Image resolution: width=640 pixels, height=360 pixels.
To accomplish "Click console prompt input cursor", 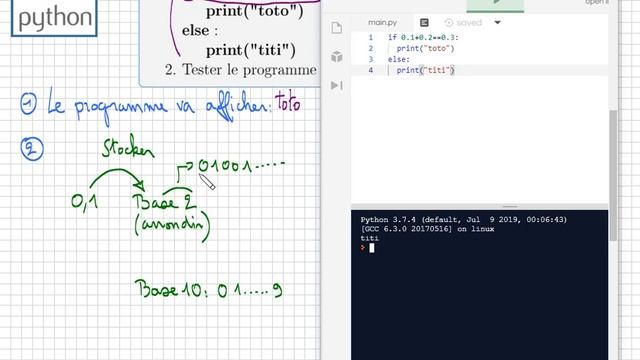I will [x=371, y=248].
